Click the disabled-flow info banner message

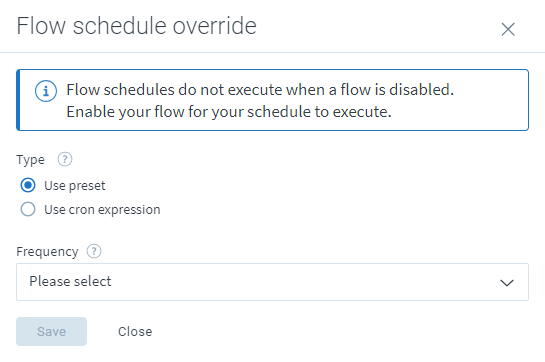point(260,100)
